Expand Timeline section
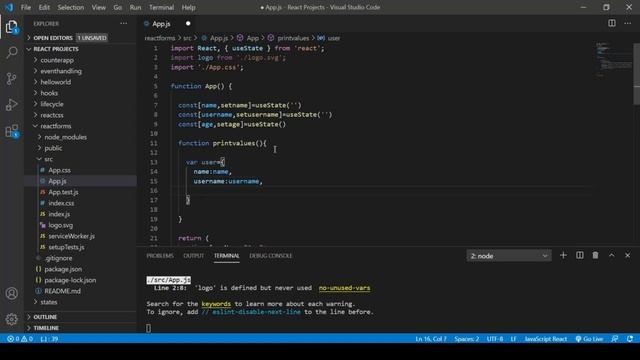 coord(80,328)
